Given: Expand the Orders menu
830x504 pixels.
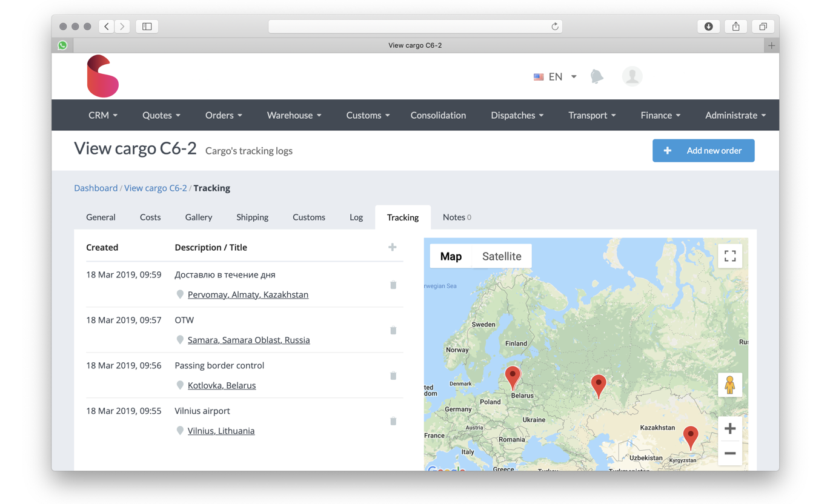Looking at the screenshot, I should [224, 115].
